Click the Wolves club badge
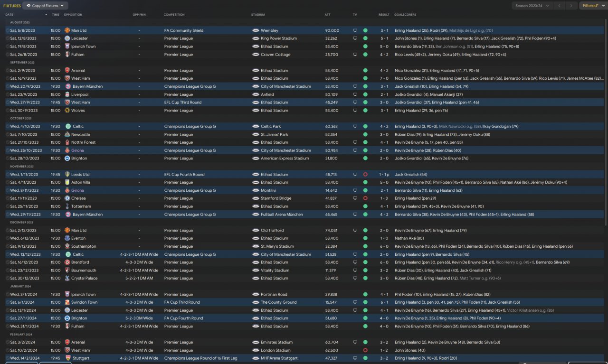Screen dimensions: 608x364 (x=67, y=111)
